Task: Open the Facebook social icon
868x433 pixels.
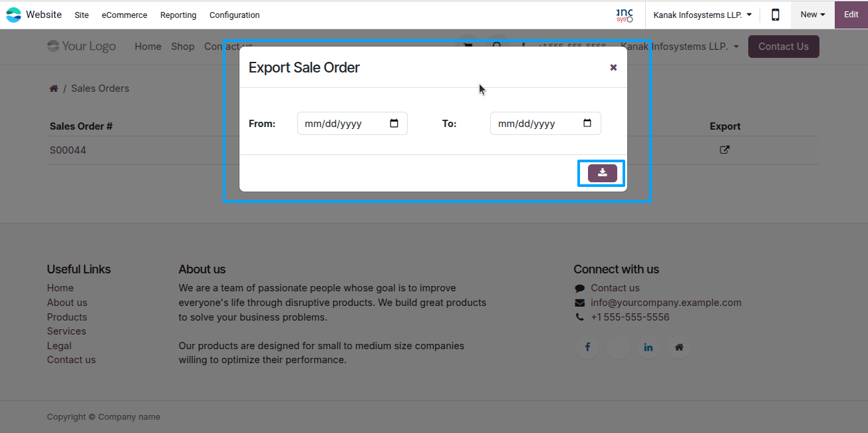Action: pyautogui.click(x=587, y=347)
